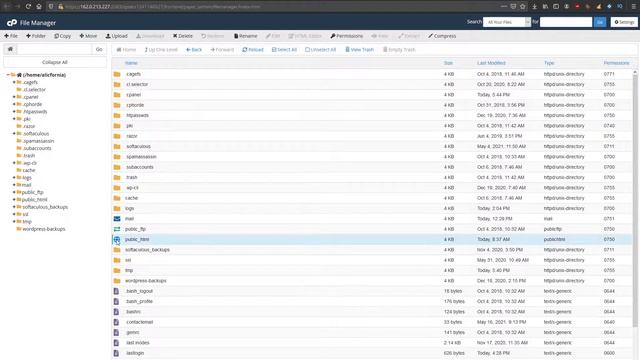This screenshot has width=640, height=360.
Task: Click the .bash_logout file icon
Action: point(116,291)
